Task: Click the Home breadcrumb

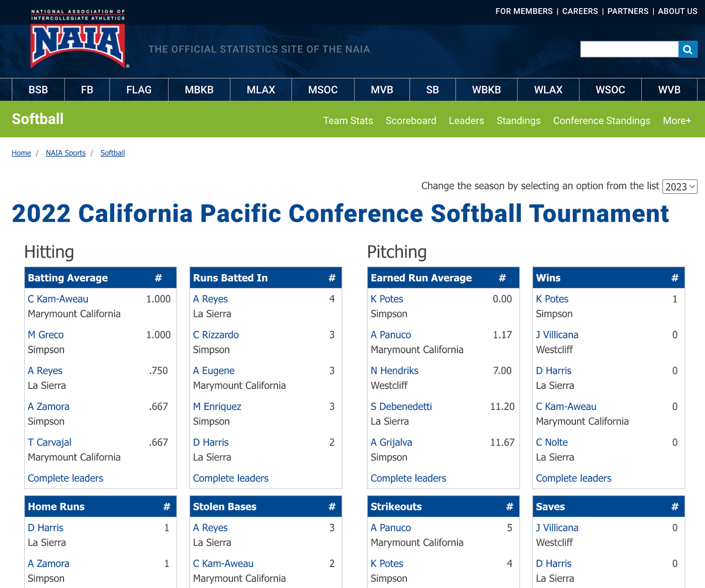Action: point(21,153)
